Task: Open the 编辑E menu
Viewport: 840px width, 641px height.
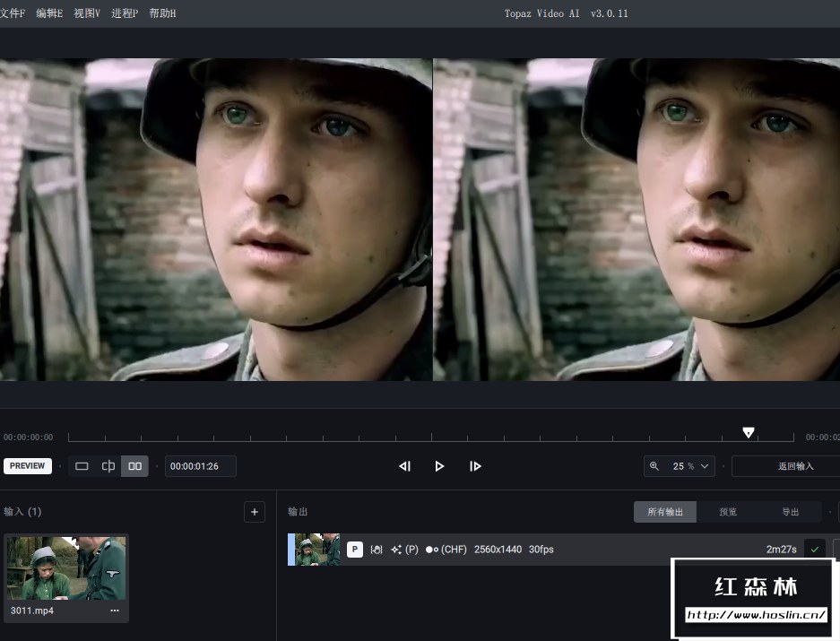Action: [x=49, y=13]
